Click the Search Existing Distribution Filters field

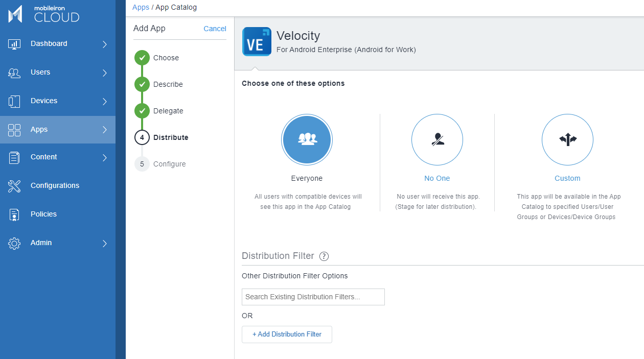click(x=313, y=297)
